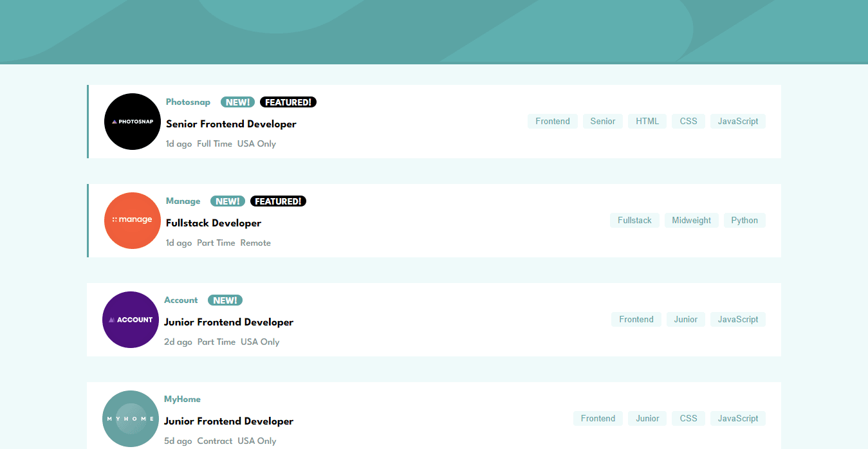Image resolution: width=868 pixels, height=449 pixels.
Task: Select the CSS tag on the MyHome listing
Action: [688, 418]
